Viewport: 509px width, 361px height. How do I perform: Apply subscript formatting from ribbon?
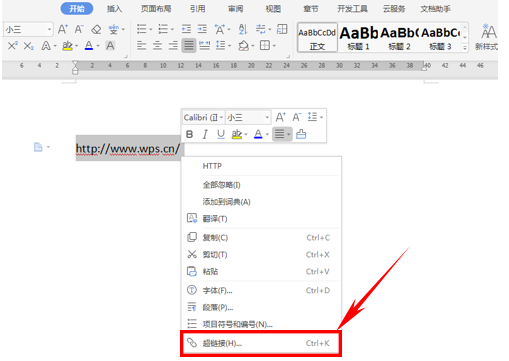pyautogui.click(x=29, y=46)
